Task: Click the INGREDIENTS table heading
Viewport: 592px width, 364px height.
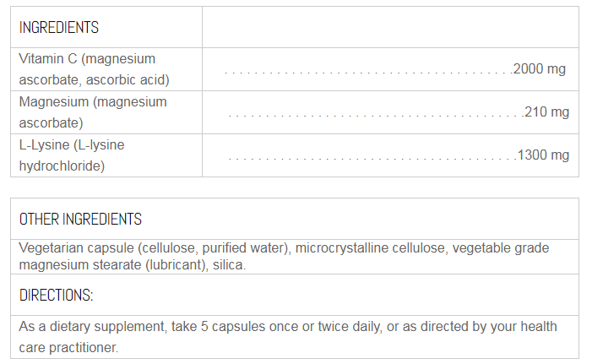Action: tap(59, 28)
